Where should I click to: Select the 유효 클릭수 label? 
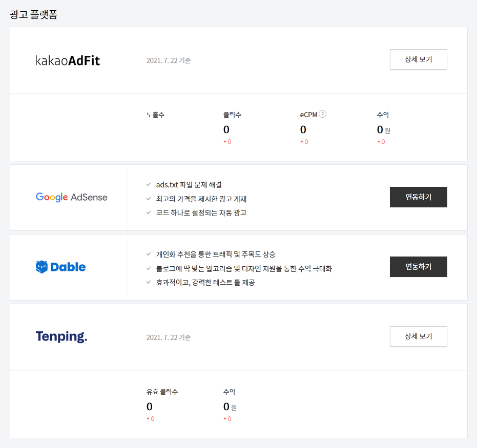[162, 392]
